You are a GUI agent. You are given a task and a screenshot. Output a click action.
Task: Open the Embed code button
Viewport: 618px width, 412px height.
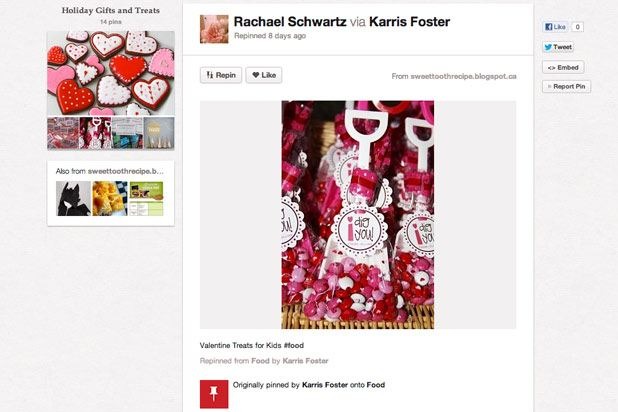563,67
